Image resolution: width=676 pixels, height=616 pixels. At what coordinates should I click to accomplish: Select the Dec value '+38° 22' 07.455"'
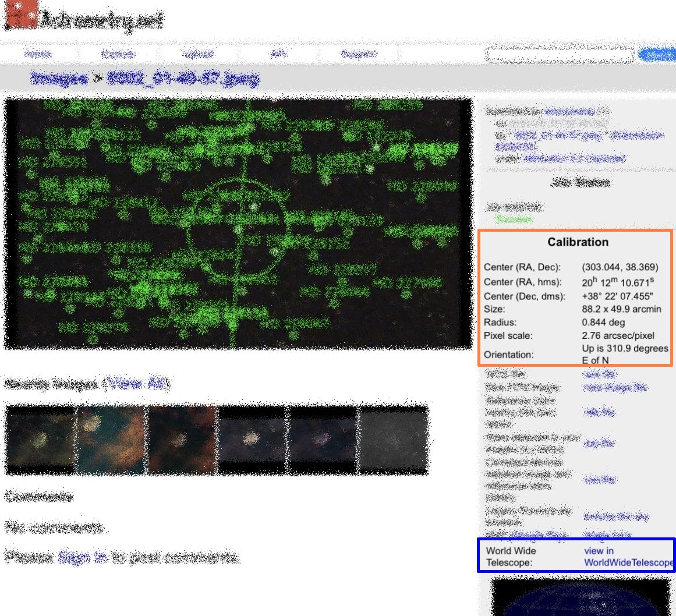[617, 296]
